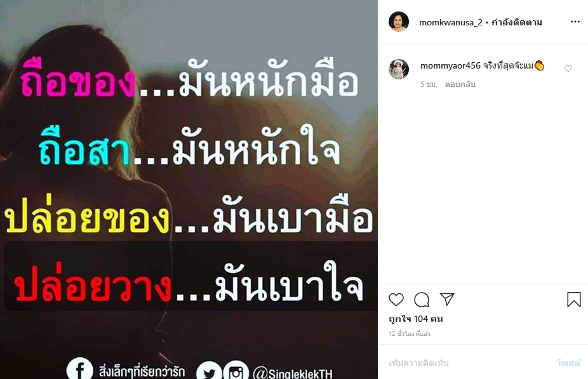Click the comment's 5 ชม. timestamp
The image size is (588, 379).
(x=429, y=84)
